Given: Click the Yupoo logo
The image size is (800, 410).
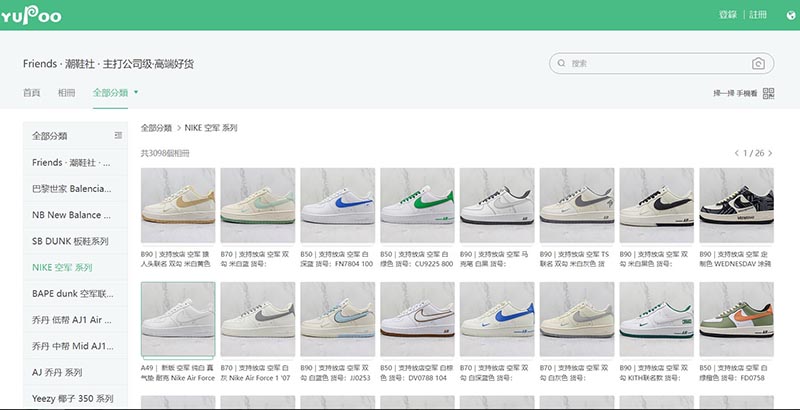Looking at the screenshot, I should point(31,15).
